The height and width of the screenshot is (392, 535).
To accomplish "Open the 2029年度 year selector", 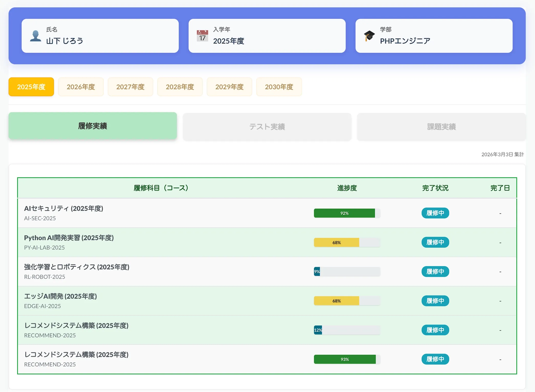I will click(229, 87).
